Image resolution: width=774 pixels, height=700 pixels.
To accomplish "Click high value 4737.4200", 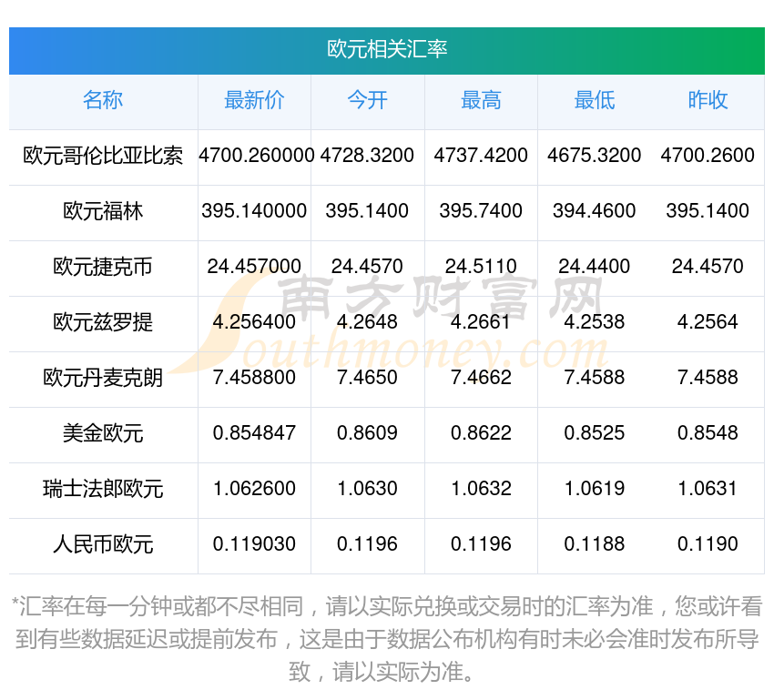I will [x=481, y=156].
